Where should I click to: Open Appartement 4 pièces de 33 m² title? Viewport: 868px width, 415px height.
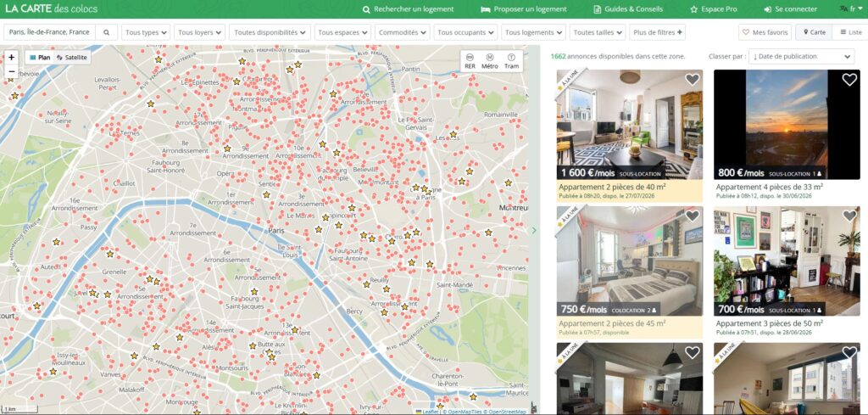[770, 188]
